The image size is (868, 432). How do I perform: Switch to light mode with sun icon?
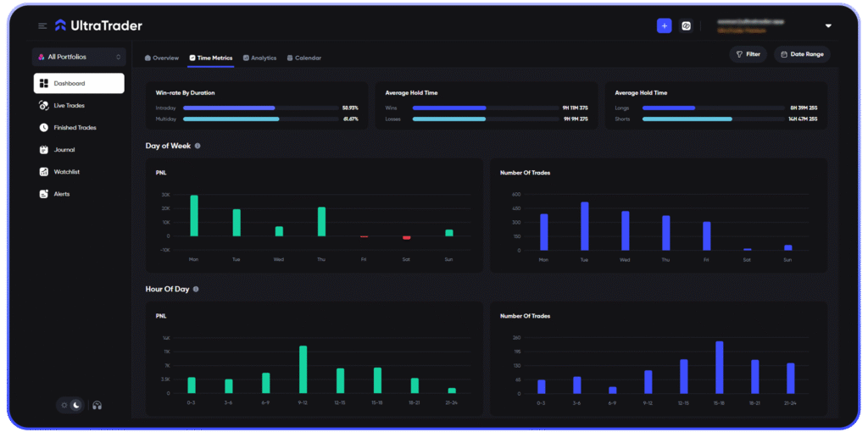64,405
